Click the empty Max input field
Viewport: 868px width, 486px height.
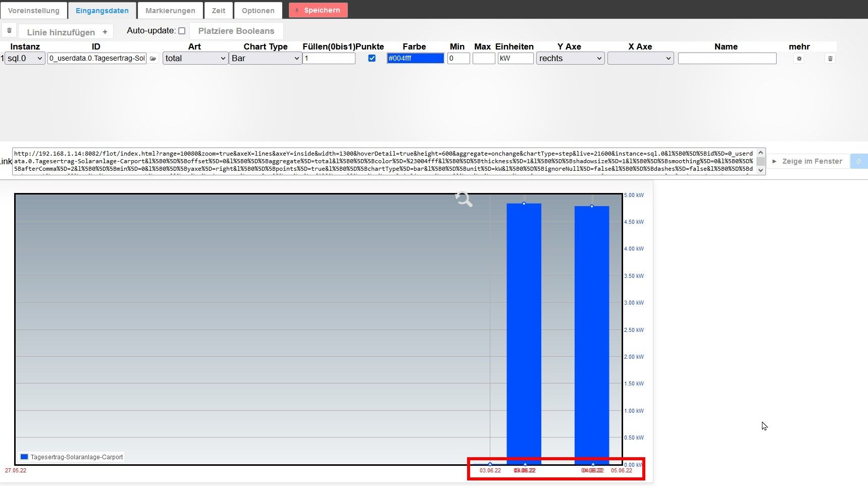click(484, 58)
